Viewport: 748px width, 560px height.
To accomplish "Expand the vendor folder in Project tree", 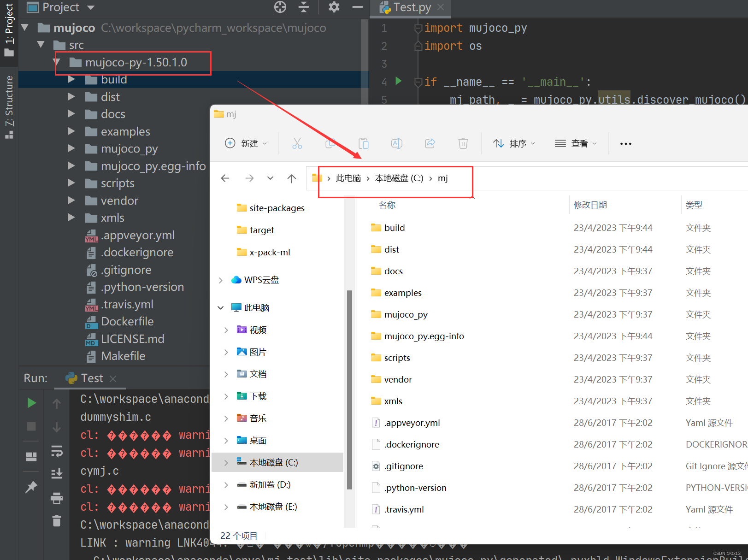I will [x=71, y=200].
